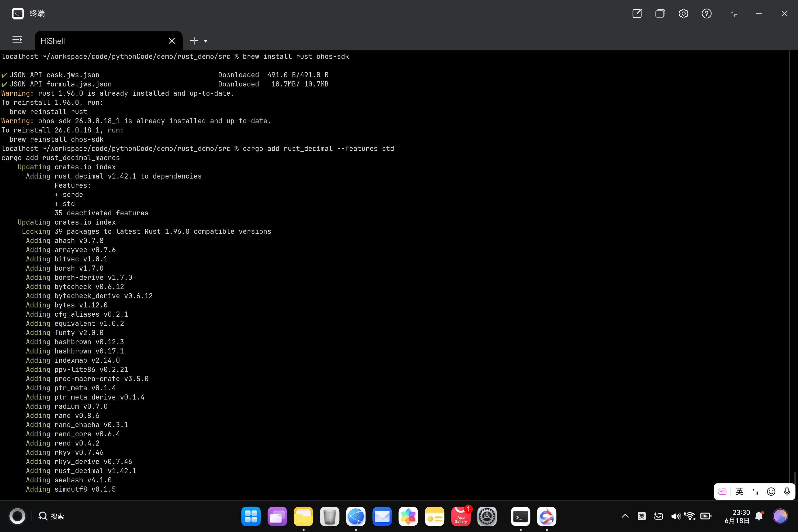798x532 pixels.
Task: Open the launcher grid icon in dock
Action: click(251, 516)
